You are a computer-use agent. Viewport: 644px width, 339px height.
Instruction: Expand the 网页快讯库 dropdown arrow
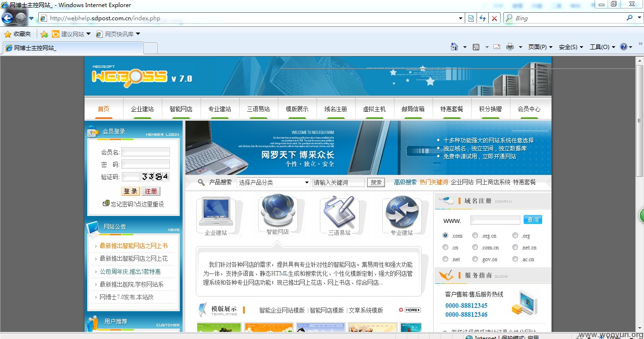(138, 34)
